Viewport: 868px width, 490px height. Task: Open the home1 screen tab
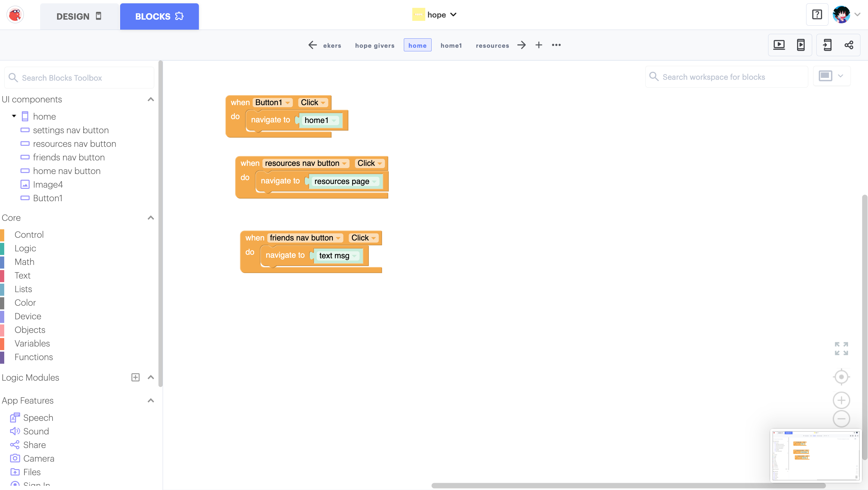tap(451, 45)
